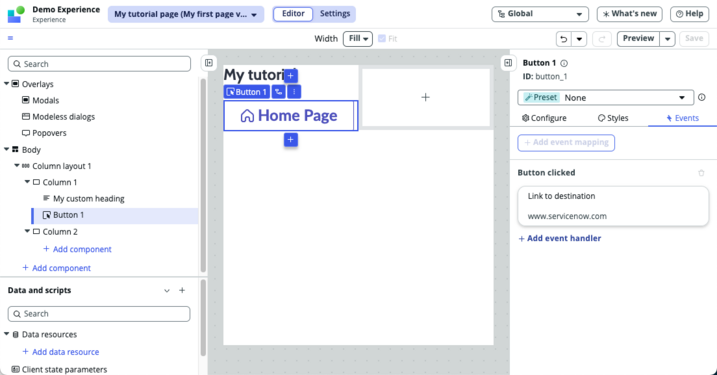
Task: Toggle the hamburger menu icon
Action: point(11,38)
